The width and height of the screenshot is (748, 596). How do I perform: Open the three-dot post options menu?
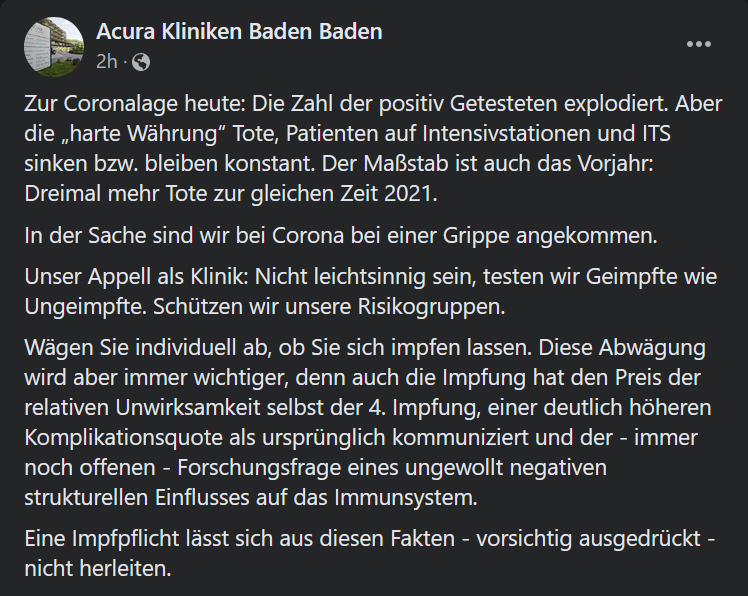(x=699, y=44)
